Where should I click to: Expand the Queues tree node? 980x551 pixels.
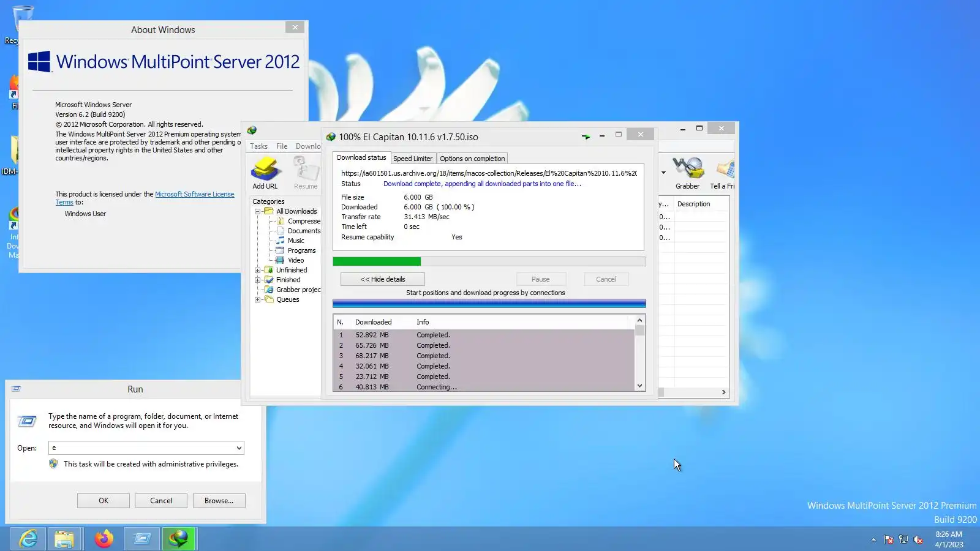(x=258, y=299)
